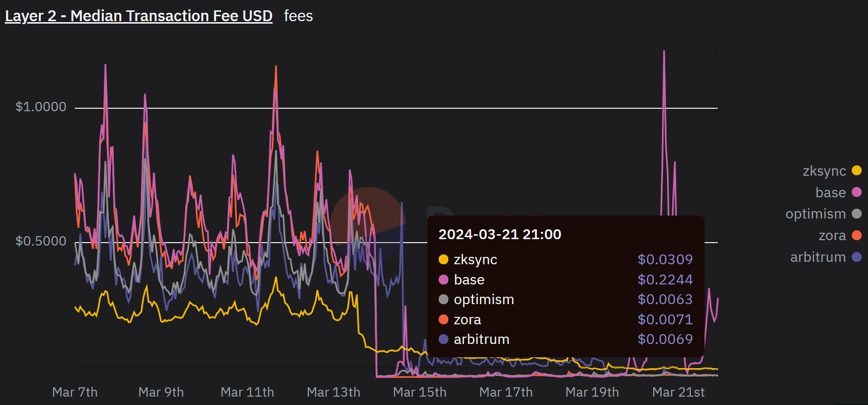868x405 pixels.
Task: Click the orange zora legend dot
Action: [x=857, y=235]
